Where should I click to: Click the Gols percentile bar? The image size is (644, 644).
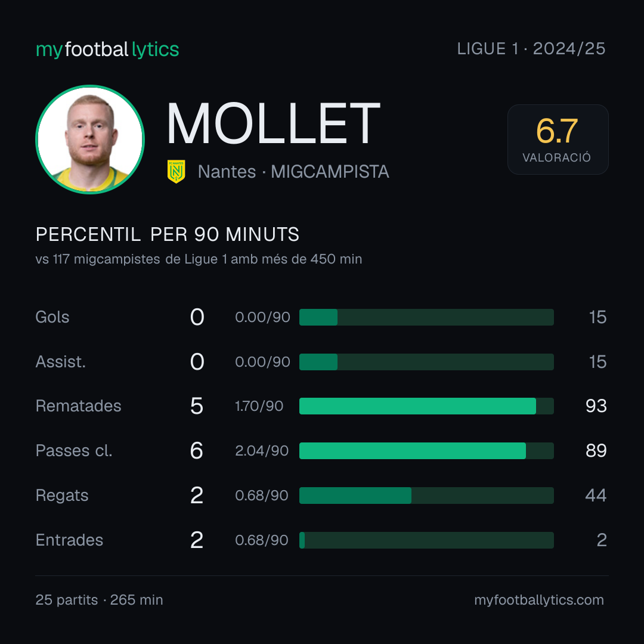[x=426, y=317]
